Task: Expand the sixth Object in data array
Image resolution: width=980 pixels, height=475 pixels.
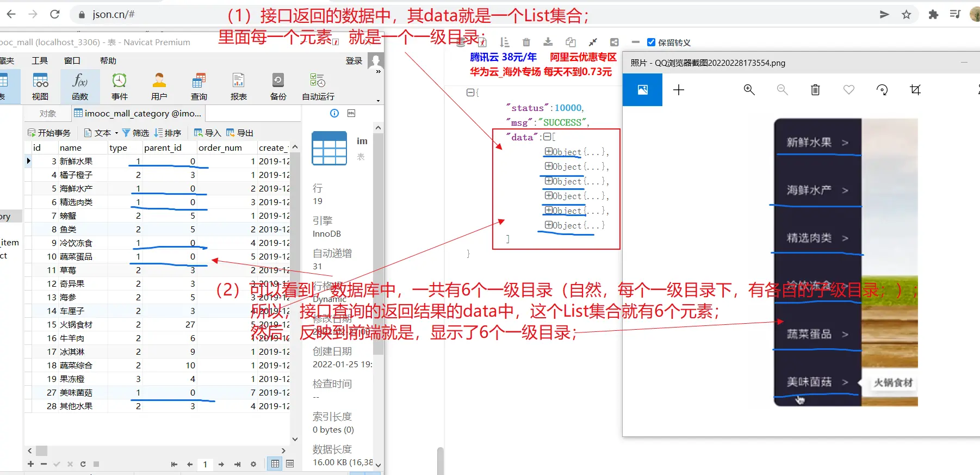Action: [x=549, y=225]
